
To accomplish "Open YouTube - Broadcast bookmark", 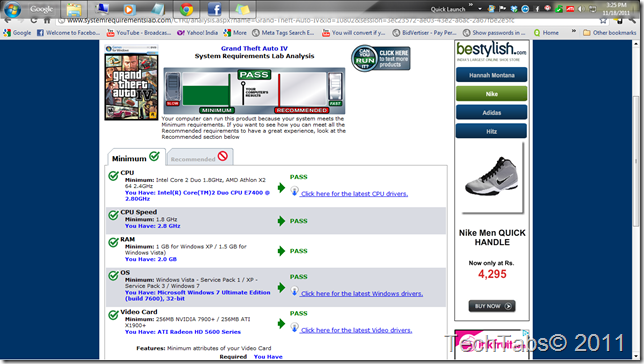I will click(x=139, y=32).
